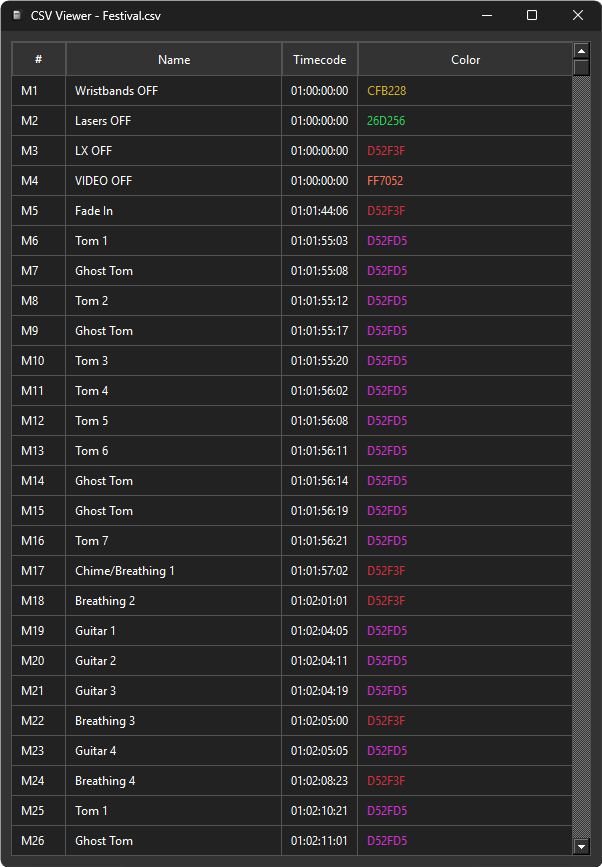Minimize the CSV Viewer window
The width and height of the screenshot is (602, 867).
486,15
